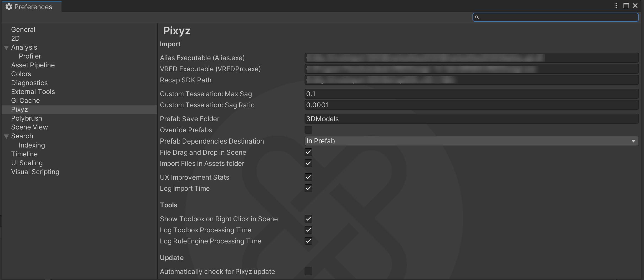
Task: Maximize the Preferences window
Action: tap(626, 6)
